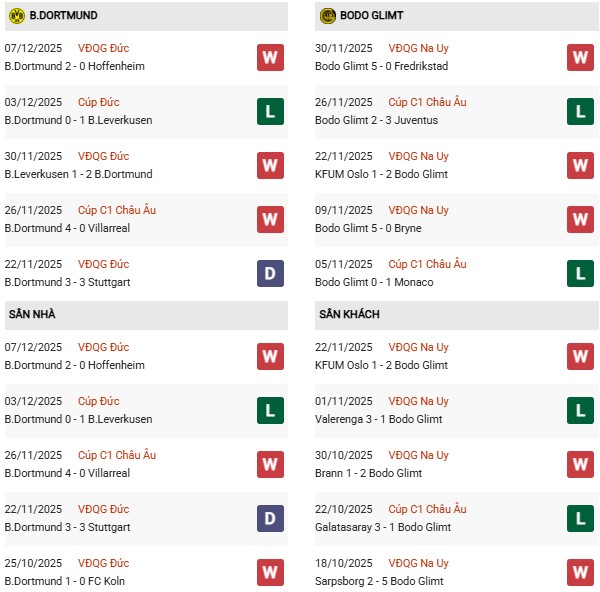Click the L badge for Bodo Glimt 2-3 Juventus

point(581,111)
